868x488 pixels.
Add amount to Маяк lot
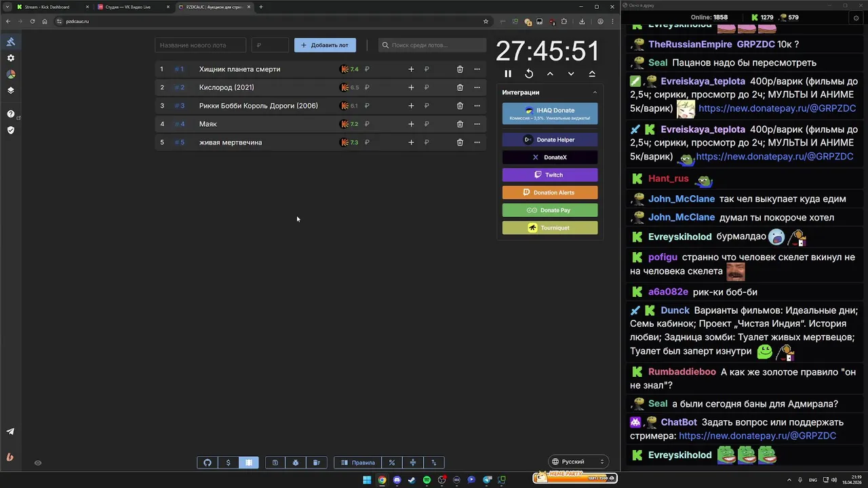[x=411, y=124]
